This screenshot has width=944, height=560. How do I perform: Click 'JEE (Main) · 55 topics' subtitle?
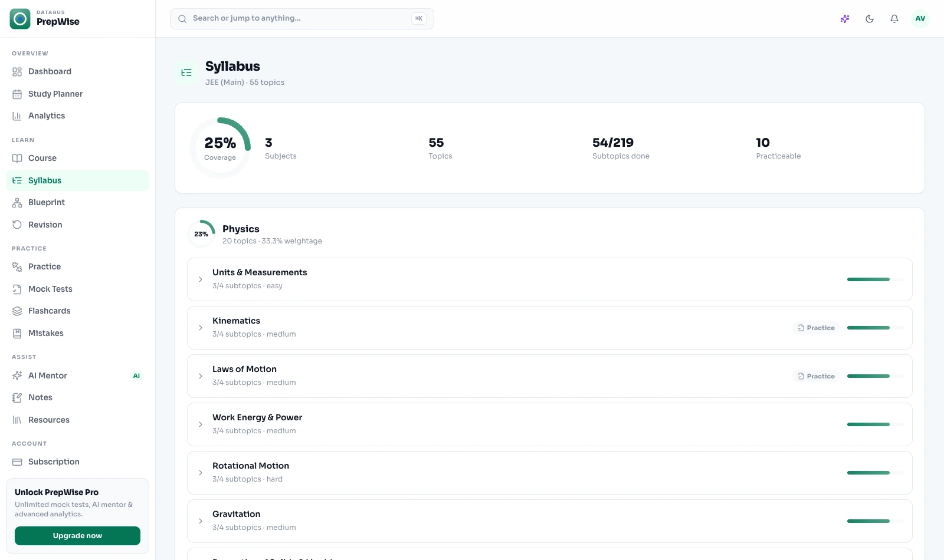(245, 83)
